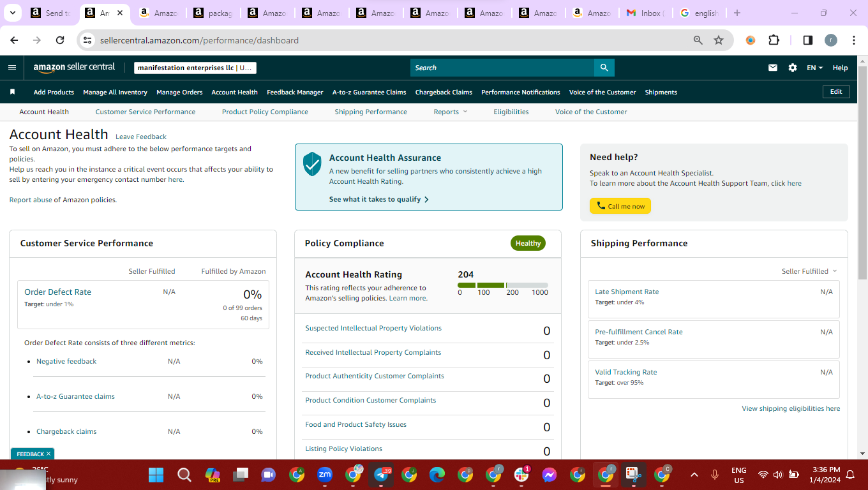Open the Help link in the header
868x490 pixels.
point(841,68)
